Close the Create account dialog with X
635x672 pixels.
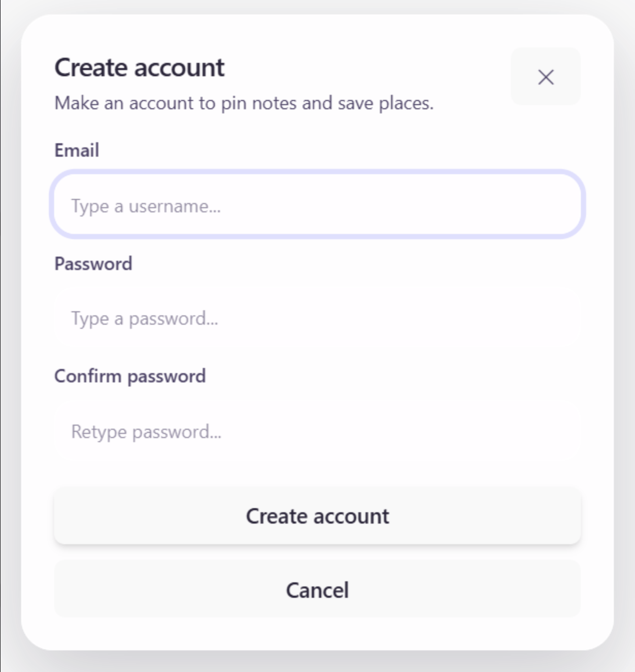545,77
